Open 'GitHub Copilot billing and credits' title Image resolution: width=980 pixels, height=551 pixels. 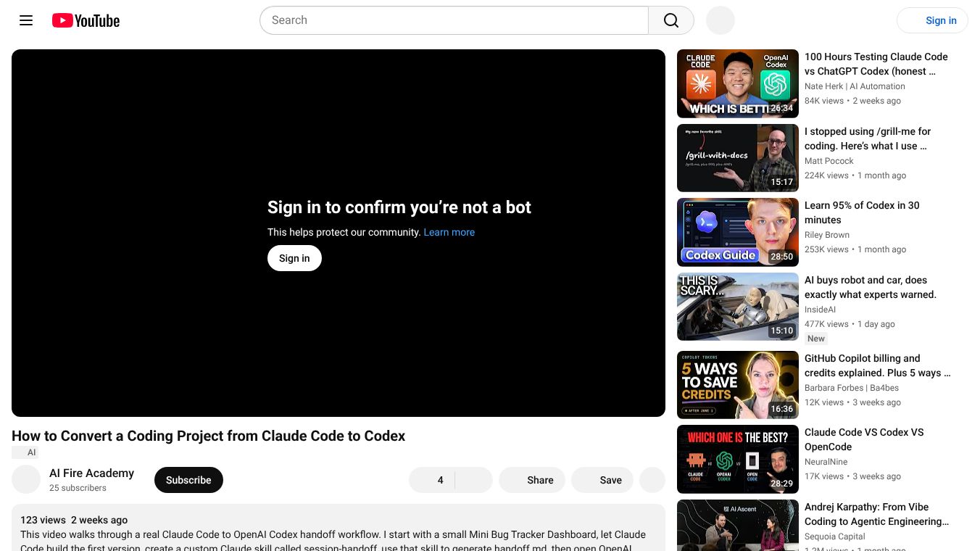(x=877, y=365)
